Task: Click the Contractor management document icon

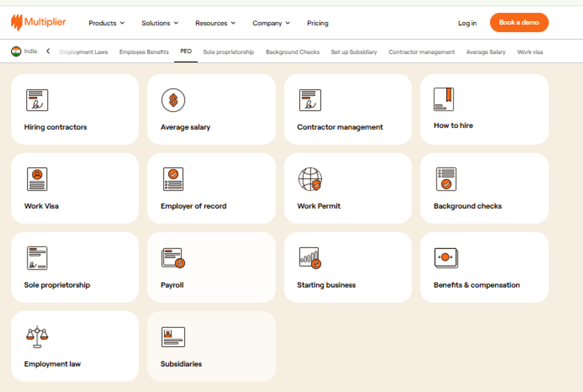Action: (310, 100)
